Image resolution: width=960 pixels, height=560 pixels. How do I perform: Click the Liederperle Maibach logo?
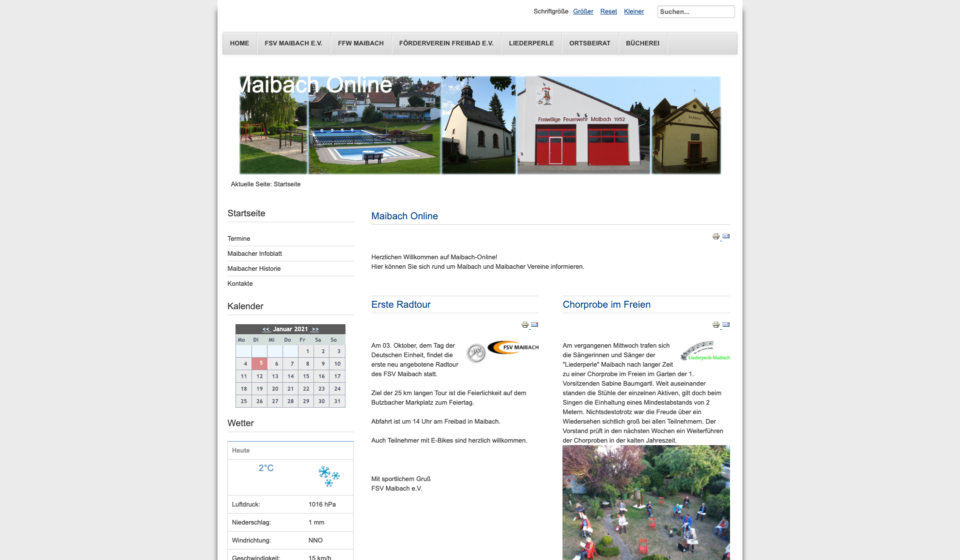tap(705, 351)
